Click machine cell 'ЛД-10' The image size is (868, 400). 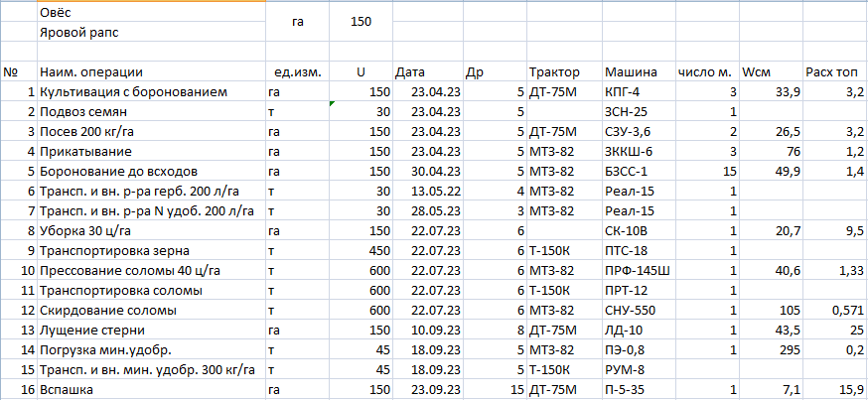639,331
